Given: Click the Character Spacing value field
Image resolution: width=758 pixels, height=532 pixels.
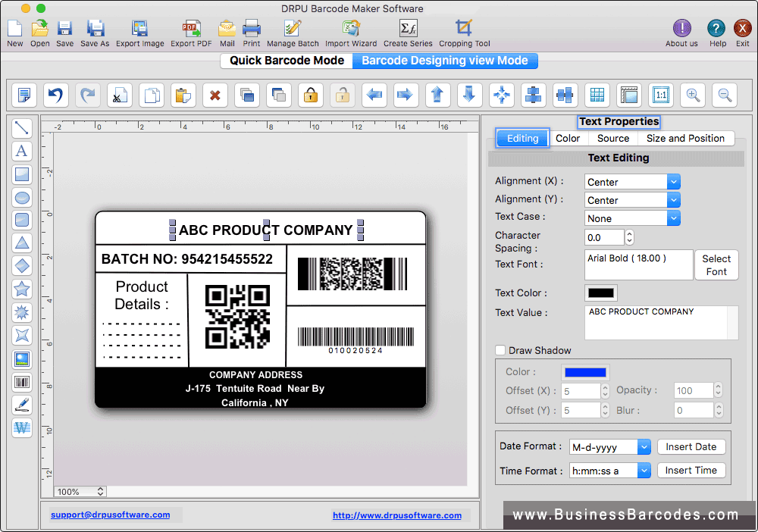Looking at the screenshot, I should pos(604,237).
